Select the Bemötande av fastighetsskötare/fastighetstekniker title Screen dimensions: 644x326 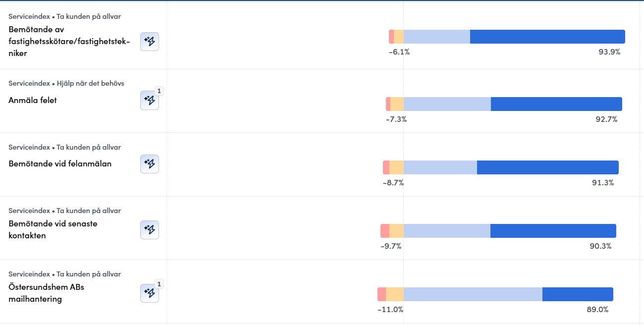(69, 41)
